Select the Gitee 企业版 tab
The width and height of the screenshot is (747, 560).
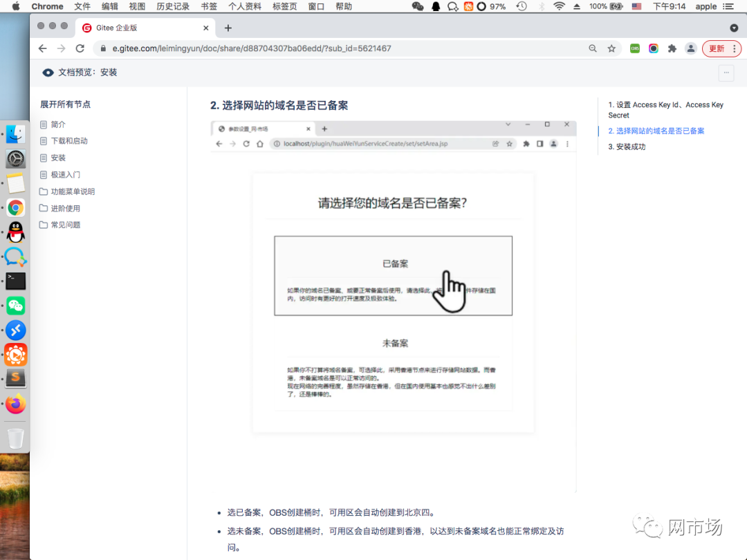[145, 28]
